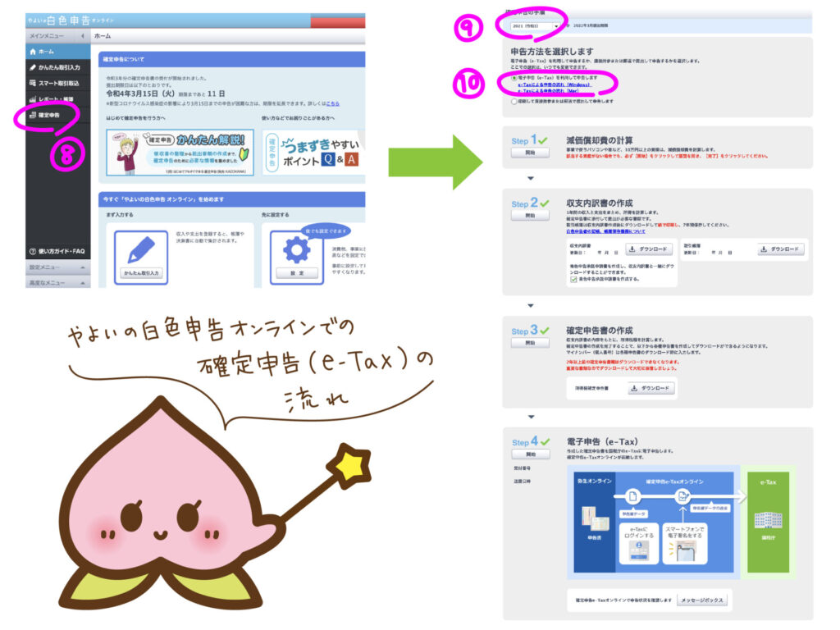This screenshot has width=840, height=630.
Task: Open かんたん取引入力 in the sidebar menu
Action: pos(57,67)
